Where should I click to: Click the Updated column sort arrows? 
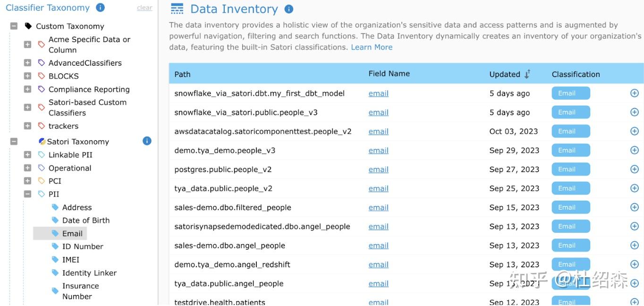(527, 74)
